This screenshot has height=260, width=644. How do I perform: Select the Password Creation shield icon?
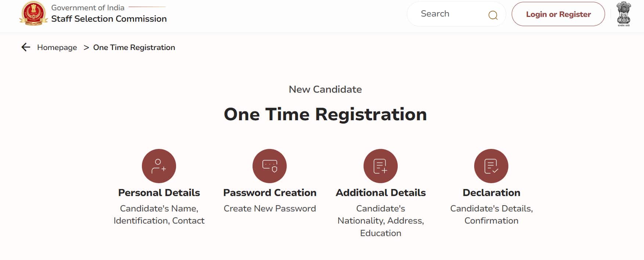269,166
